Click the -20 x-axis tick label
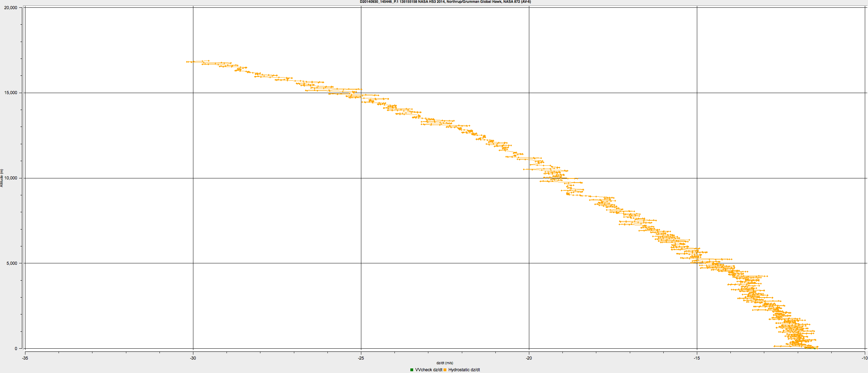The height and width of the screenshot is (373, 868). click(x=529, y=358)
